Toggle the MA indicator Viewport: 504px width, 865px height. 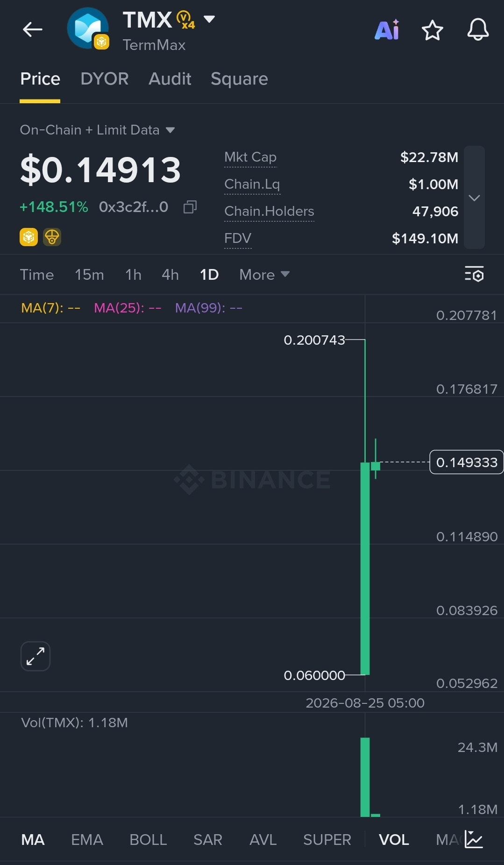33,840
